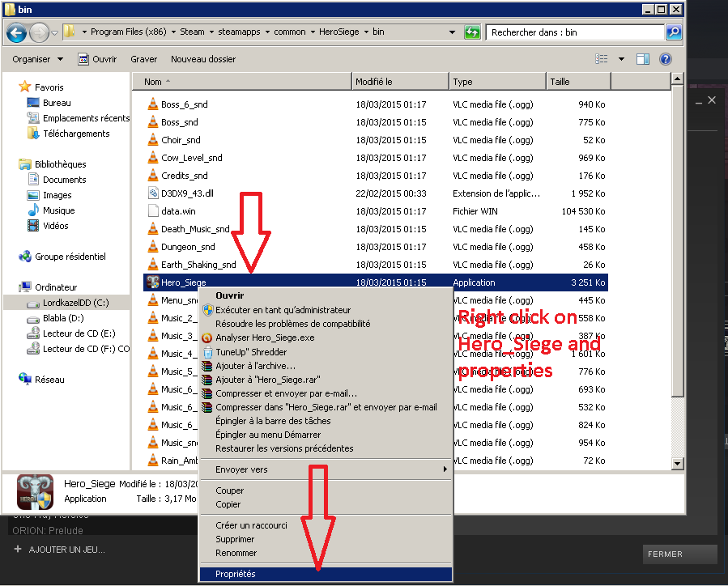
Task: Click the TuneUp Shredder icon
Action: (207, 352)
